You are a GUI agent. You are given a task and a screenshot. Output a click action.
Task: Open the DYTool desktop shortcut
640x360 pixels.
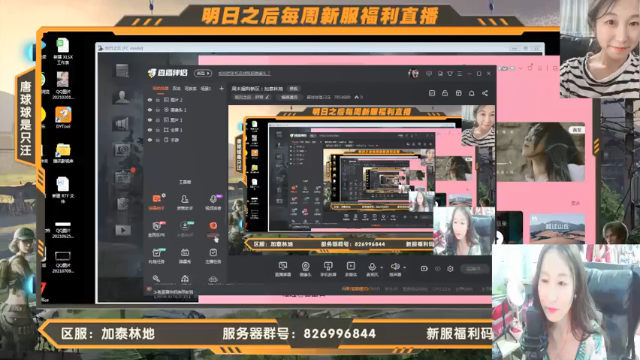click(x=63, y=118)
